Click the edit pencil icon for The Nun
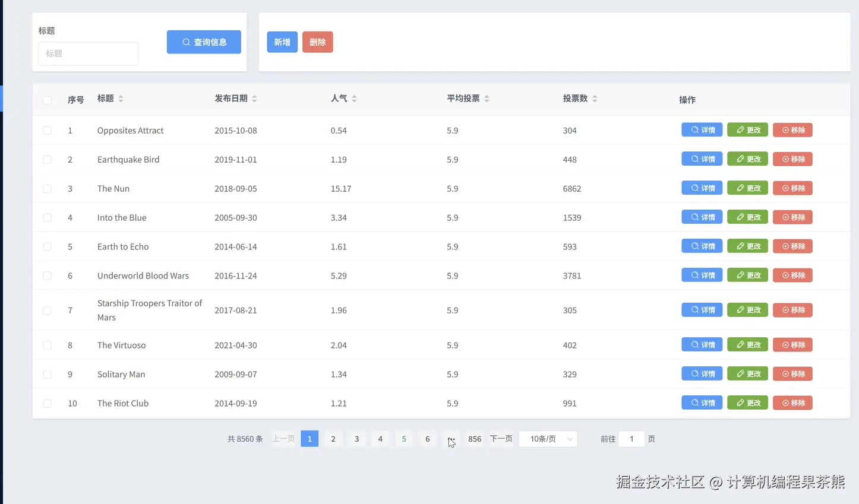 740,188
